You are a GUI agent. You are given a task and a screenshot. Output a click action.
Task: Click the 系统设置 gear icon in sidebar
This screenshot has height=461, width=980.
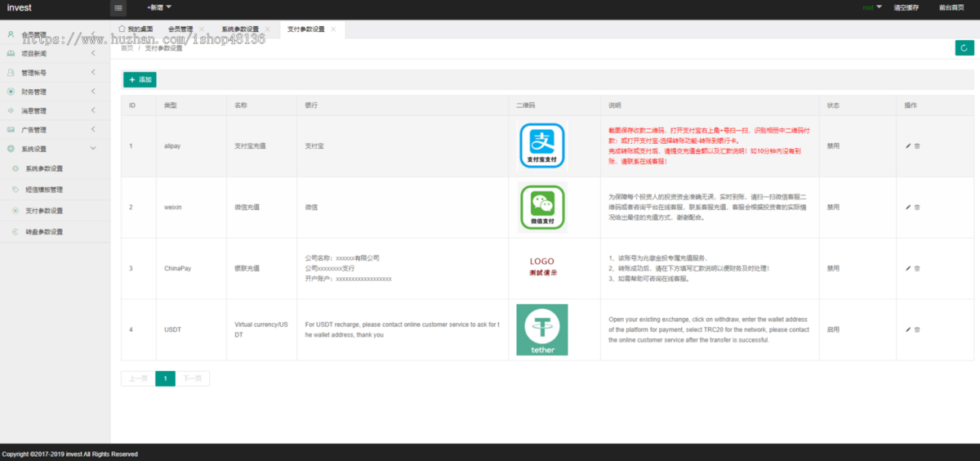(11, 149)
